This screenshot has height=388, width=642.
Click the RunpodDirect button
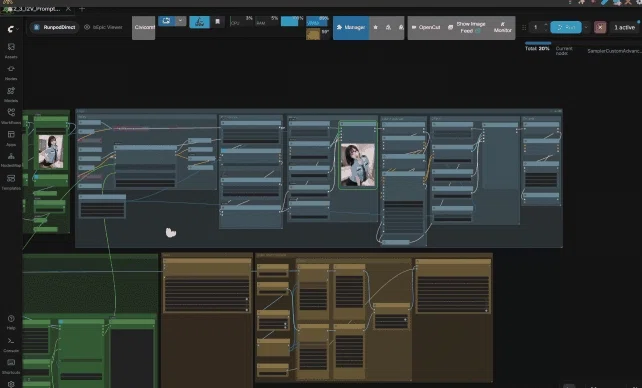pyautogui.click(x=54, y=27)
